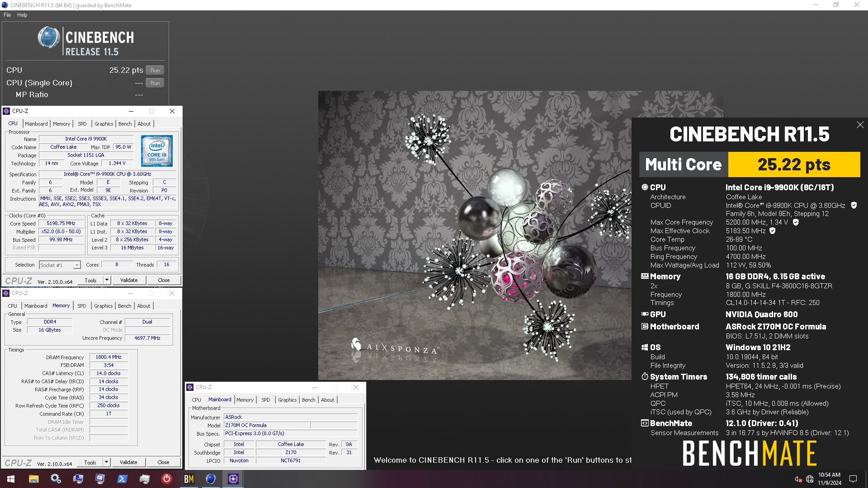
Task: Click Validate in the CPU-Z Memory window
Action: 128,462
